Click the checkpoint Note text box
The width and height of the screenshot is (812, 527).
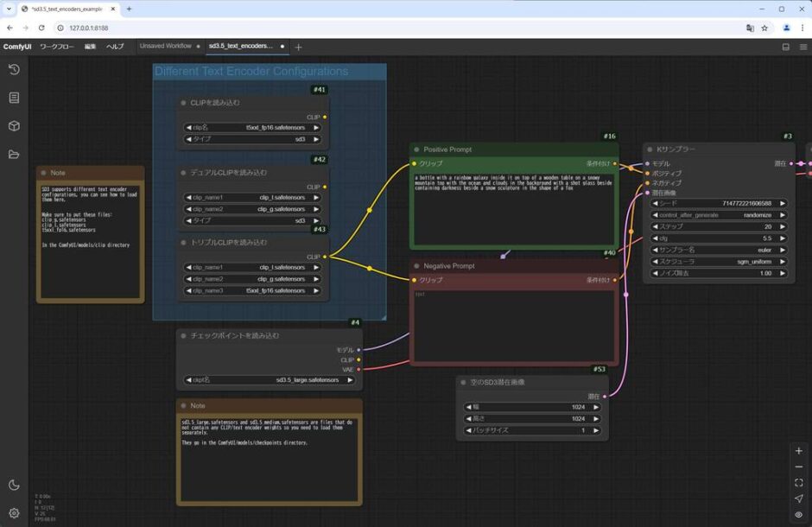coord(269,460)
